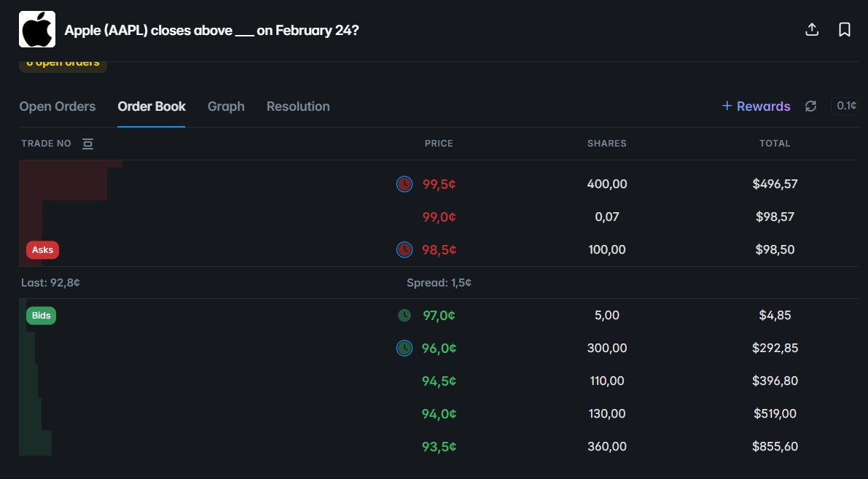Select the 93,5¢ bid price

coord(439,447)
